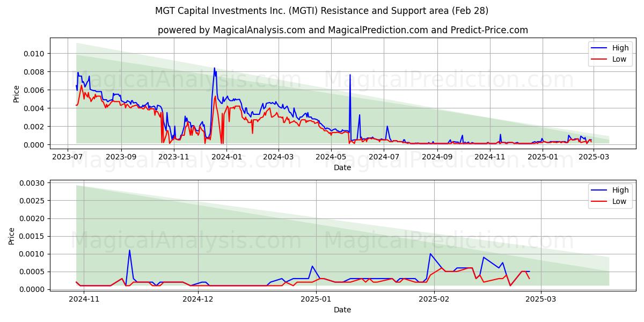This screenshot has width=644, height=322.
Task: Click the 2024-05 tick label
Action: [331, 157]
